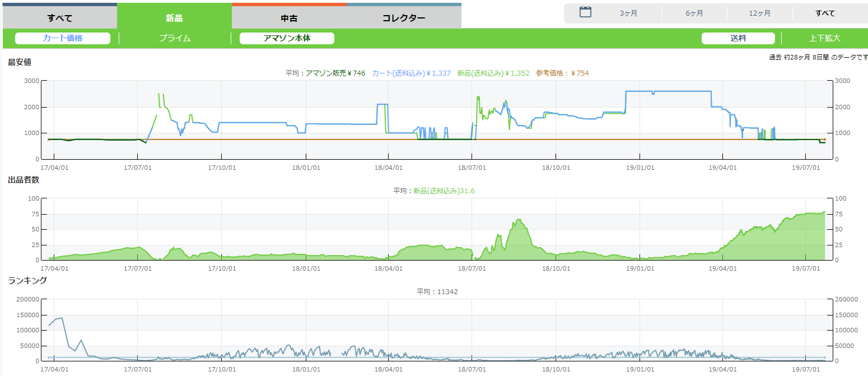Enable the プライム filter
This screenshot has height=376, width=868.
175,38
